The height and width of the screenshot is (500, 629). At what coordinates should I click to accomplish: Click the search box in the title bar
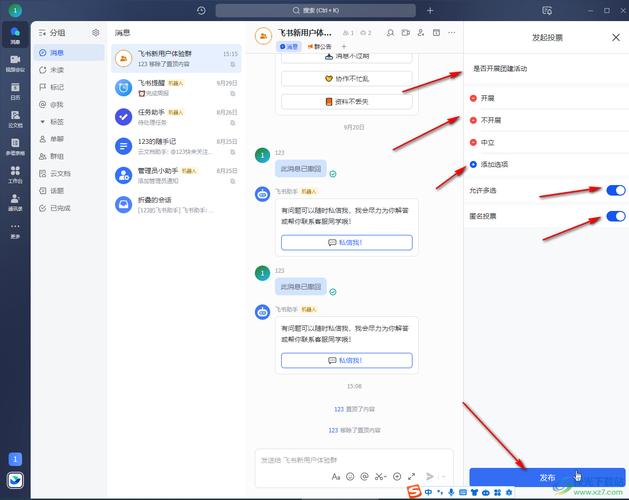[315, 10]
